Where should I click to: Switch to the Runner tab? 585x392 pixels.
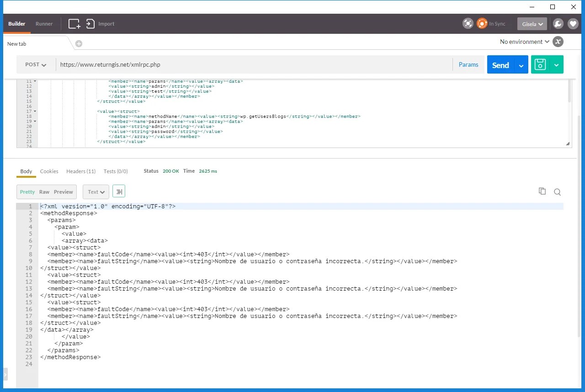tap(44, 24)
